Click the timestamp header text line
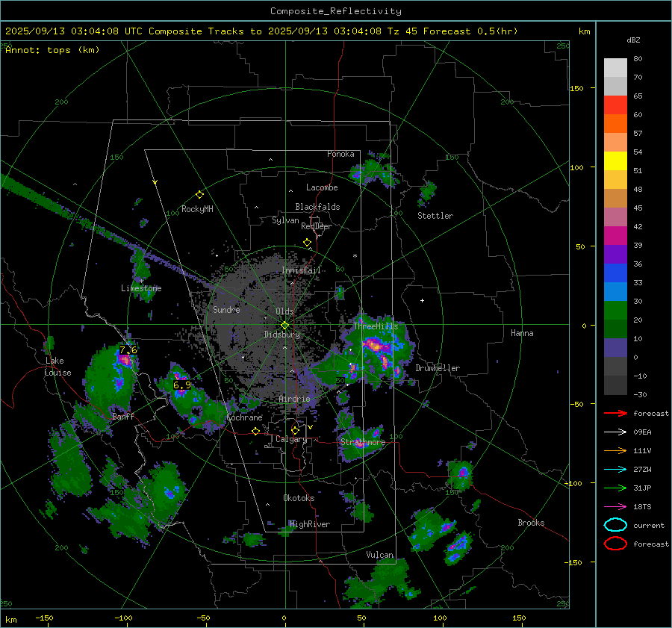The width and height of the screenshot is (672, 628). (x=261, y=31)
